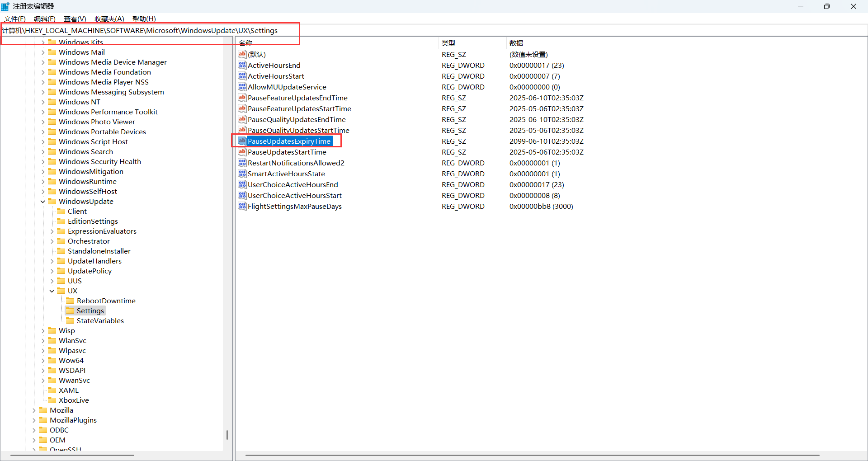Expand the Mozilla key
Screen dimensions: 868x461
pos(34,410)
